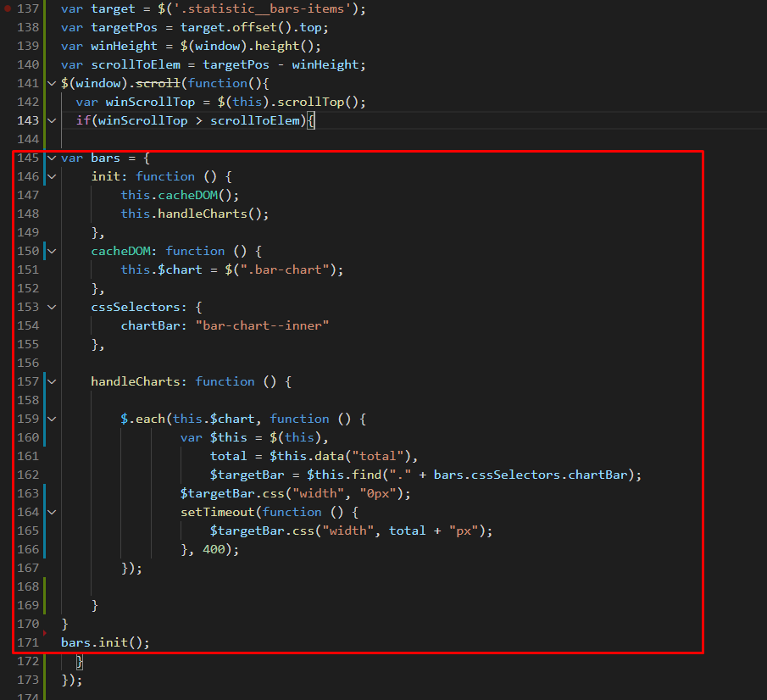Click the 'total + "px"' expression on line 165
The image size is (767, 700).
[x=433, y=531]
